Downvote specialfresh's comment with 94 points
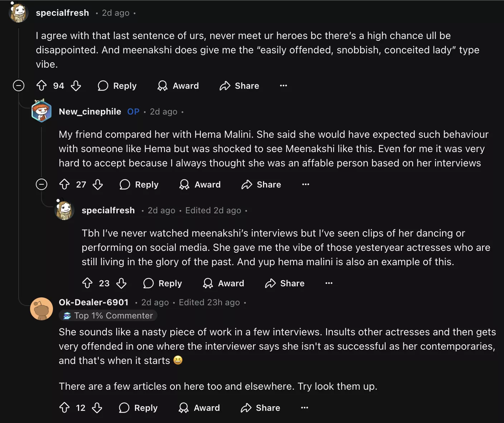 pos(76,86)
